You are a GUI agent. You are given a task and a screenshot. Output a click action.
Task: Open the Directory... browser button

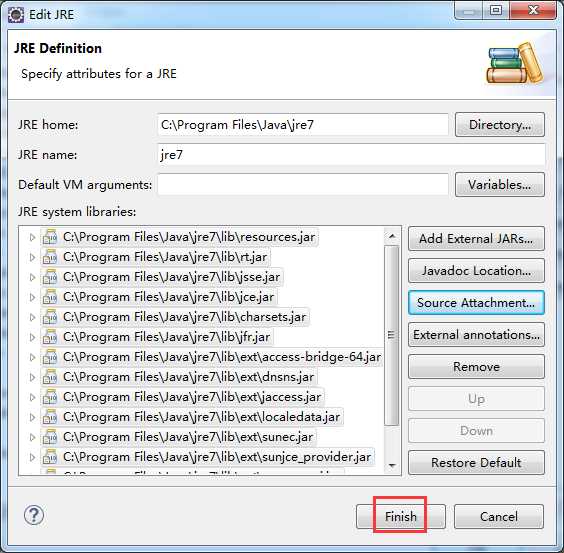[x=500, y=124]
